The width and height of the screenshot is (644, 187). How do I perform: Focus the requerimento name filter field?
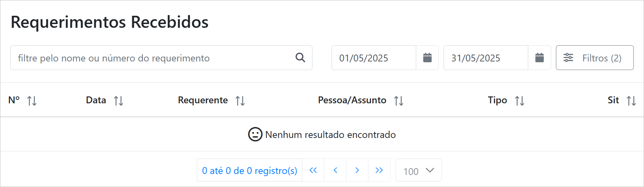[x=151, y=58]
